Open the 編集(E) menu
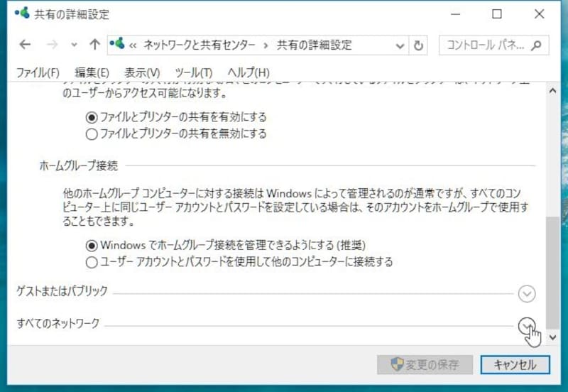Image resolution: width=568 pixels, height=392 pixels. pyautogui.click(x=92, y=72)
